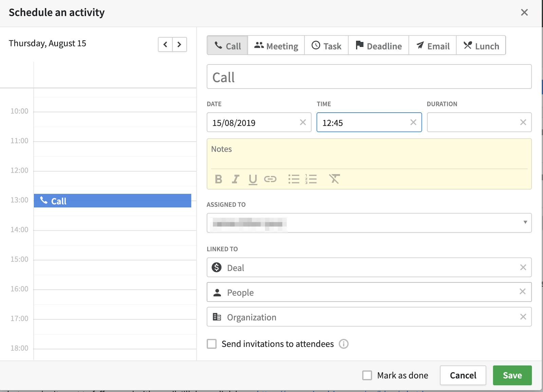The image size is (543, 392).
Task: Apply underline formatting in Notes
Action: click(253, 179)
